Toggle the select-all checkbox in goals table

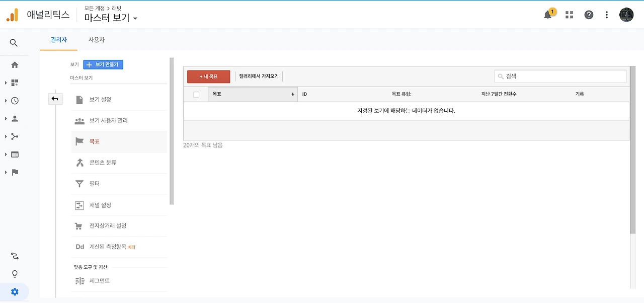(196, 94)
